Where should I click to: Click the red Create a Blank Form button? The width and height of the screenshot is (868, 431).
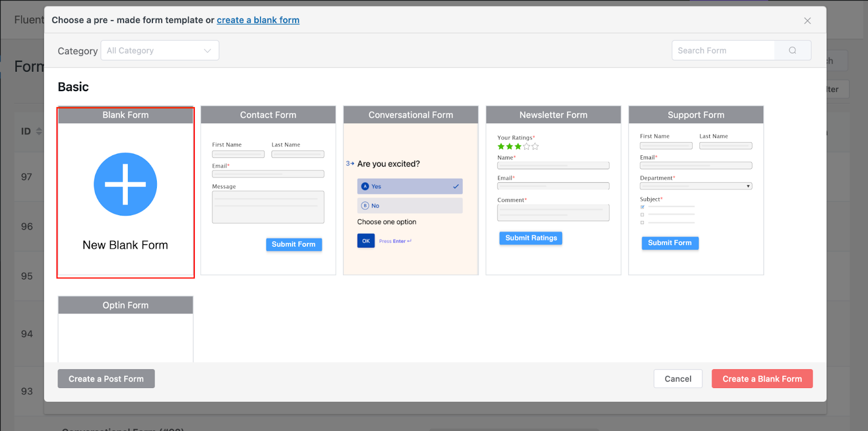point(762,379)
